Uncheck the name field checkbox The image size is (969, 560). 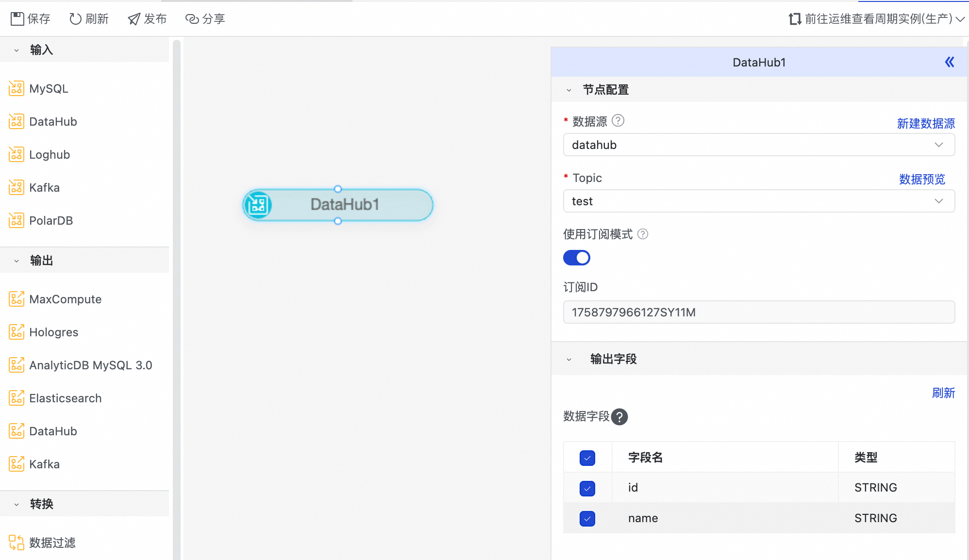pos(587,519)
